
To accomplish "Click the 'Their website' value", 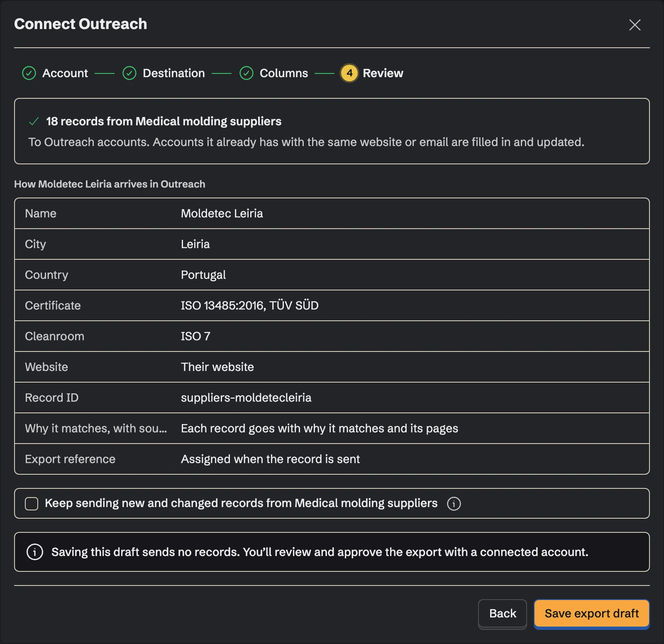I will click(x=217, y=367).
